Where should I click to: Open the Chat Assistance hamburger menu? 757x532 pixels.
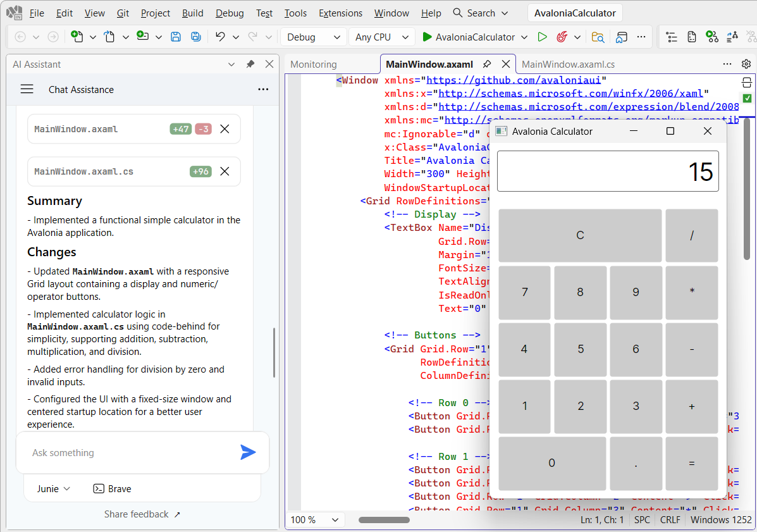point(27,89)
